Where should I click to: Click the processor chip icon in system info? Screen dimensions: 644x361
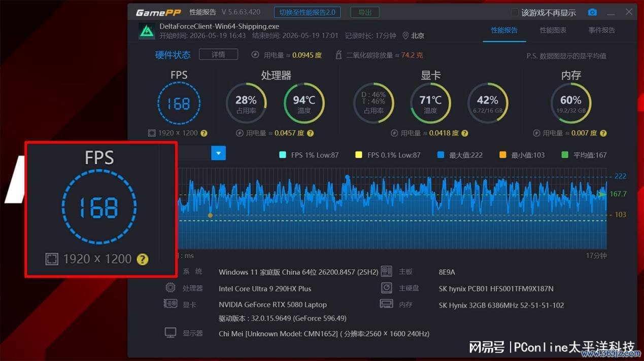tap(170, 288)
